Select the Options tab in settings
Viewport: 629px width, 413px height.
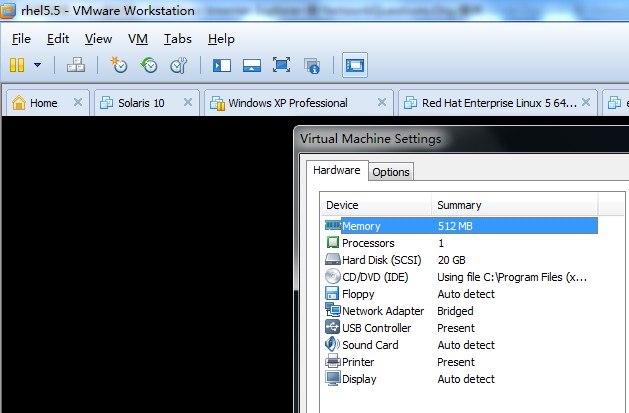(391, 172)
